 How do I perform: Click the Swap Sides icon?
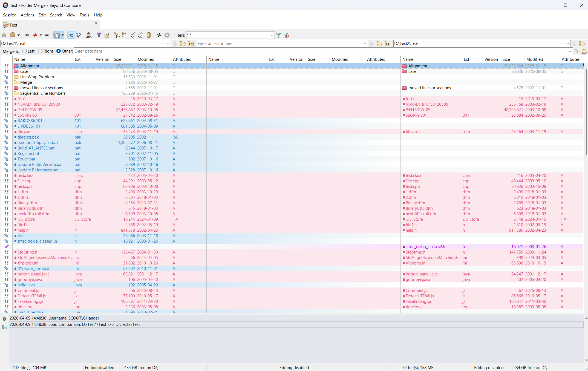[159, 35]
